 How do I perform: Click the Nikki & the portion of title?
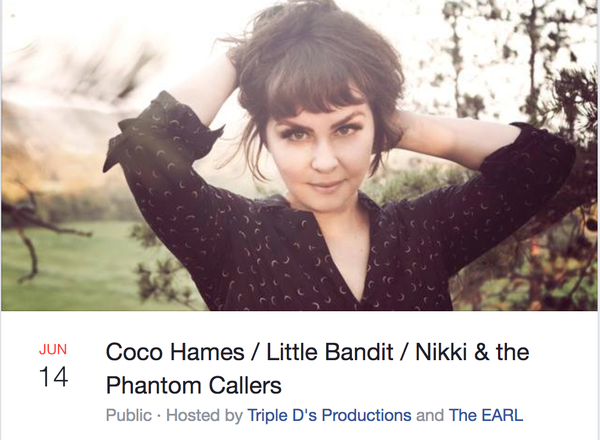(x=472, y=352)
